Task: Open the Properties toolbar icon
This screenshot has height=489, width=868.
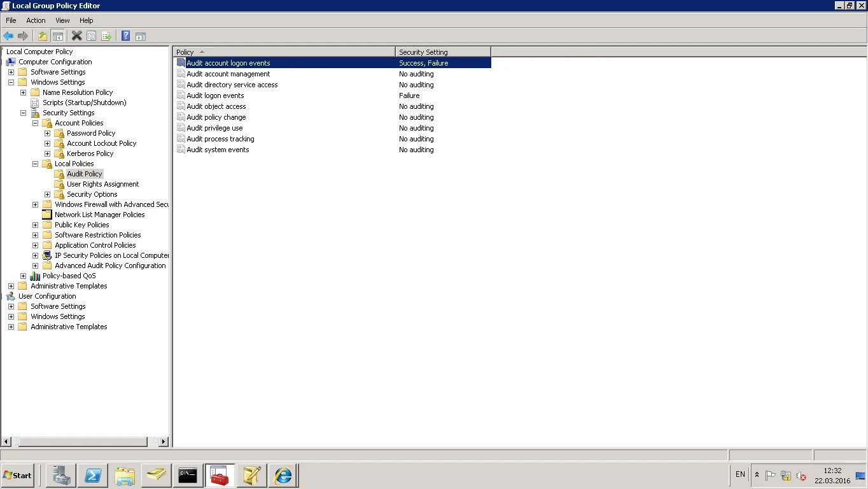Action: click(92, 36)
